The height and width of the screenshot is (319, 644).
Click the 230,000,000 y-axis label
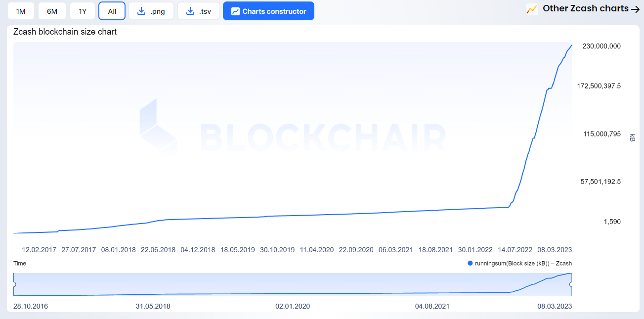tap(601, 46)
